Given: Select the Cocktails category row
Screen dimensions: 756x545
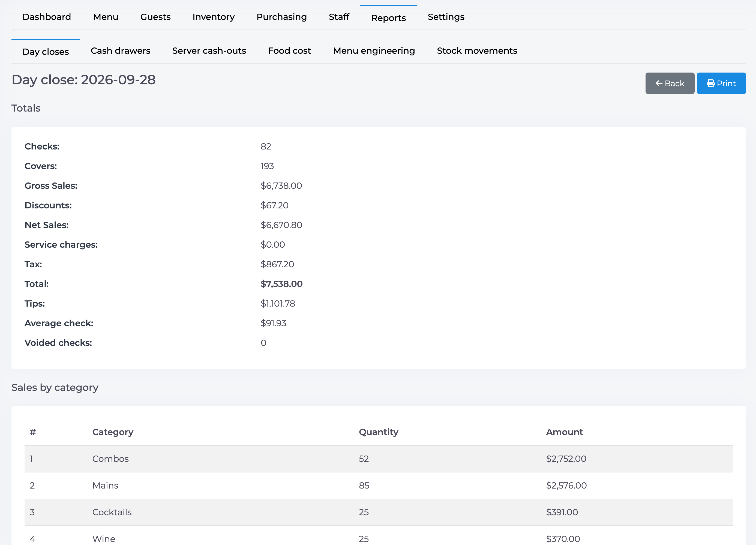Looking at the screenshot, I should [x=378, y=512].
